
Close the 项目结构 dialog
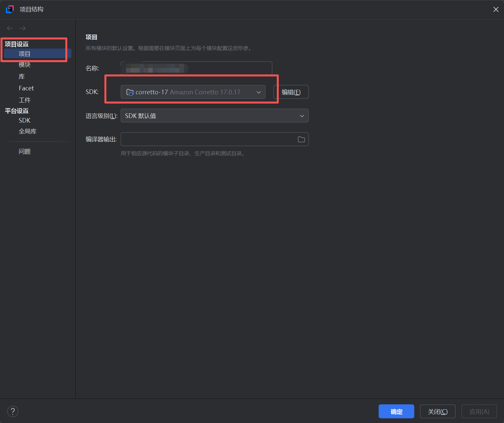pos(496,10)
